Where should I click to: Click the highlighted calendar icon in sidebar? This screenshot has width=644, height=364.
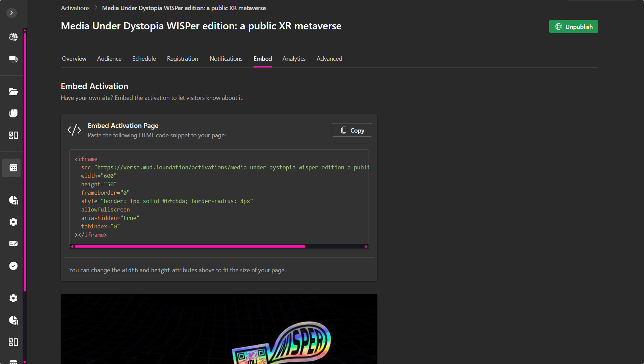coord(11,168)
